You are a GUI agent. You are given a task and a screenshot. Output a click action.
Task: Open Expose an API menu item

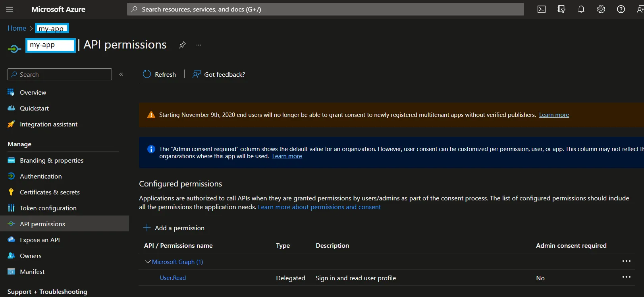40,240
